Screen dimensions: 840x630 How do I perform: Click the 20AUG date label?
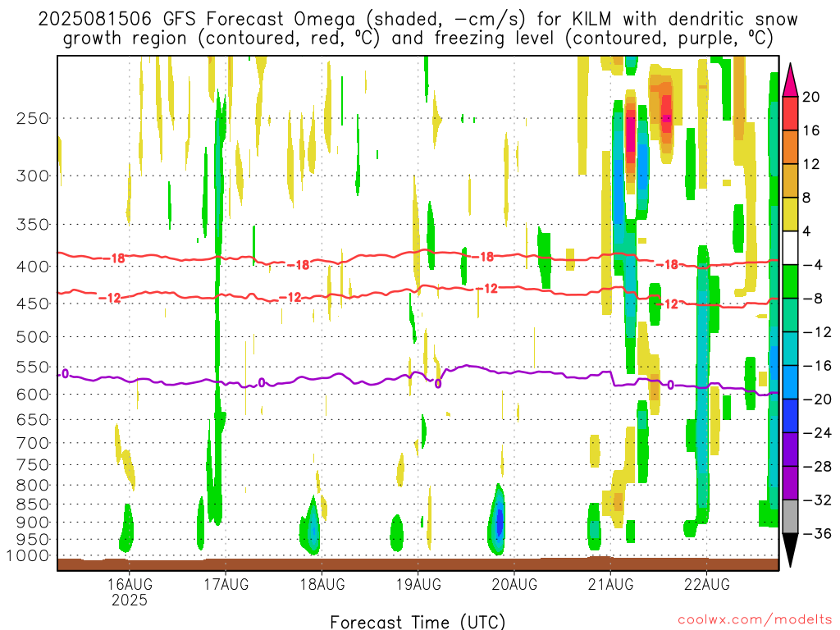pyautogui.click(x=514, y=584)
